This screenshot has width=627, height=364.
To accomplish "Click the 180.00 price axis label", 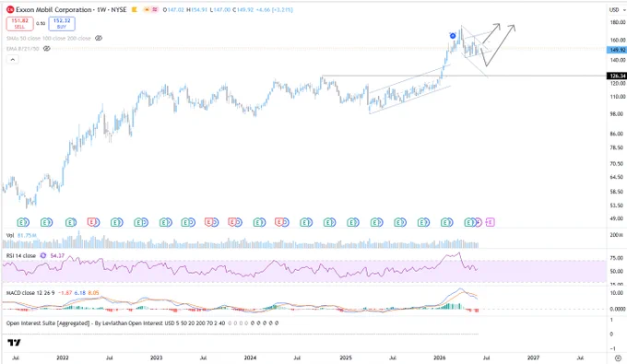I will tap(618, 22).
